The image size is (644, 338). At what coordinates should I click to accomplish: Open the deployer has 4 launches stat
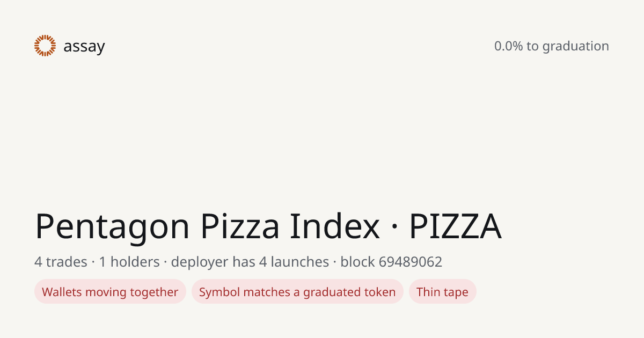click(250, 262)
